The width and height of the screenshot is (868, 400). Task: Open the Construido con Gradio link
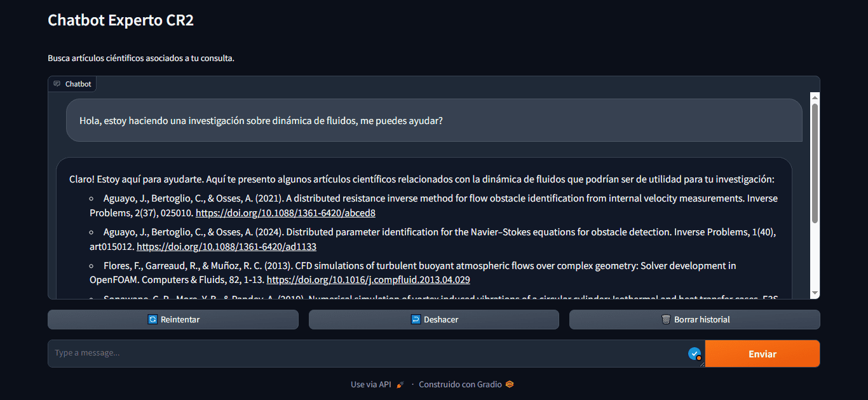point(460,385)
